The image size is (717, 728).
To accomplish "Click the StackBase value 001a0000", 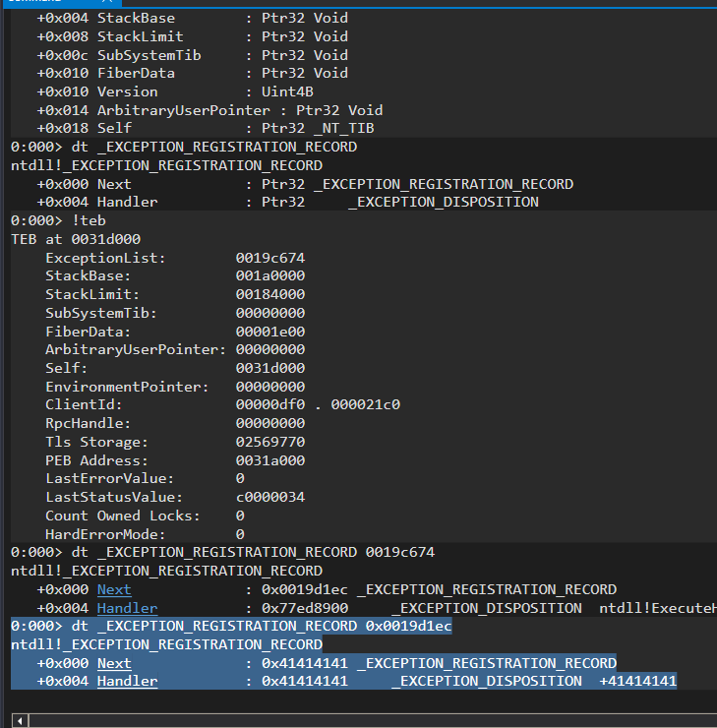I will tap(269, 276).
